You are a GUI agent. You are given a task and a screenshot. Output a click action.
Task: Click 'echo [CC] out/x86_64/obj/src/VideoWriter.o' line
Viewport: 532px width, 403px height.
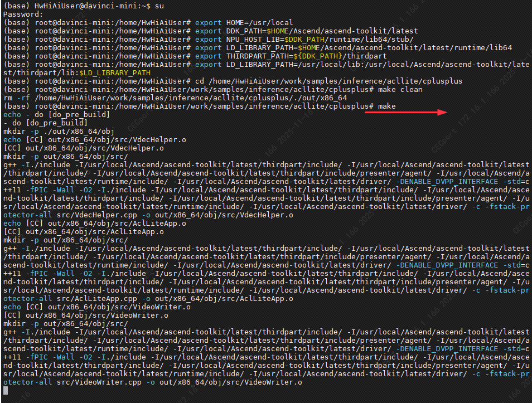pos(96,307)
